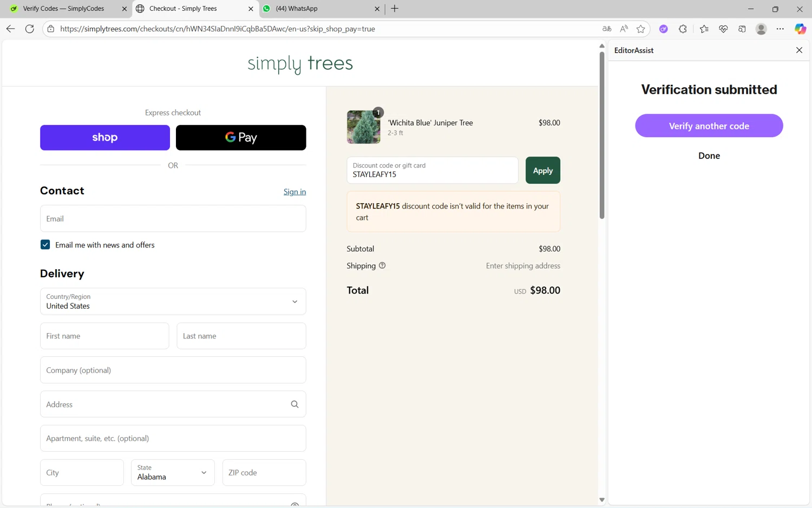Toggle Email me with news and offers
The image size is (812, 508).
[x=45, y=245]
